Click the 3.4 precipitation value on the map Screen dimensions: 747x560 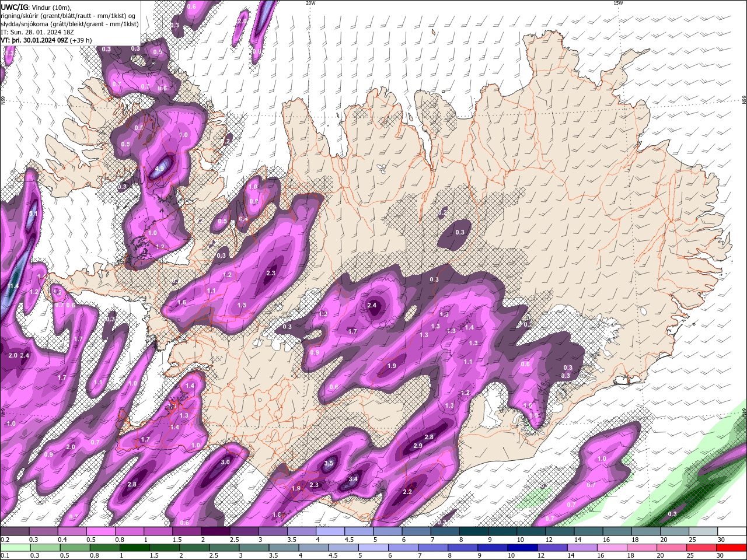click(x=353, y=480)
